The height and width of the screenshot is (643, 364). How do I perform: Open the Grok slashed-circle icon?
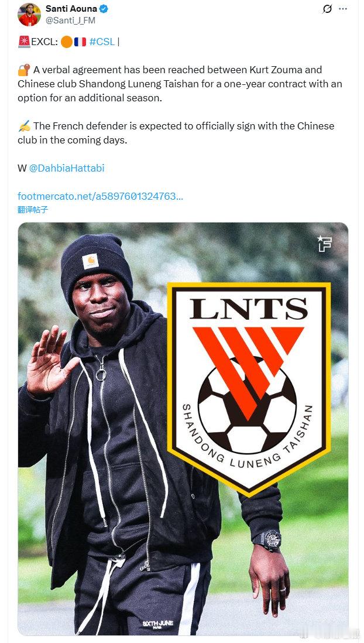pos(327,9)
